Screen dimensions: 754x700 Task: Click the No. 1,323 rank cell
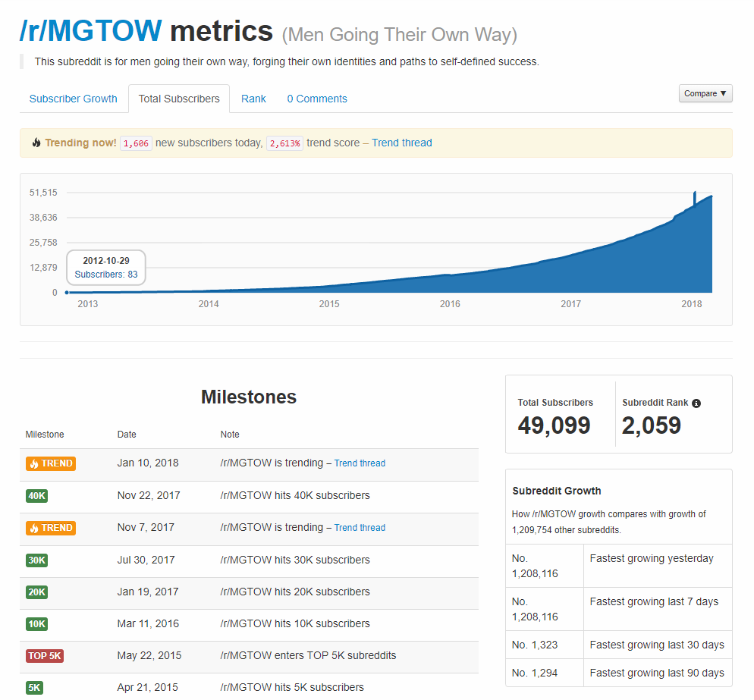[x=545, y=645]
